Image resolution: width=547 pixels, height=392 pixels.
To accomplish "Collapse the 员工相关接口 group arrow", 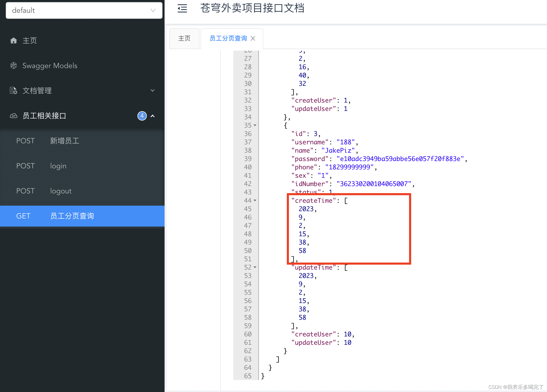I will tap(153, 116).
